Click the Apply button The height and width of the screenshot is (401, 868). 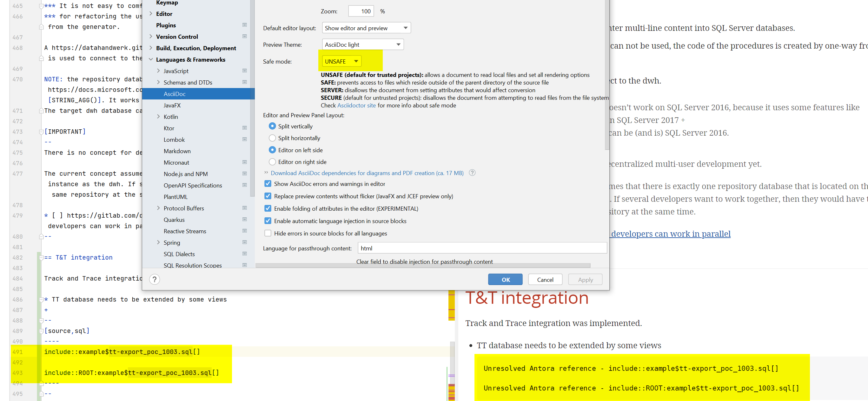pyautogui.click(x=585, y=279)
